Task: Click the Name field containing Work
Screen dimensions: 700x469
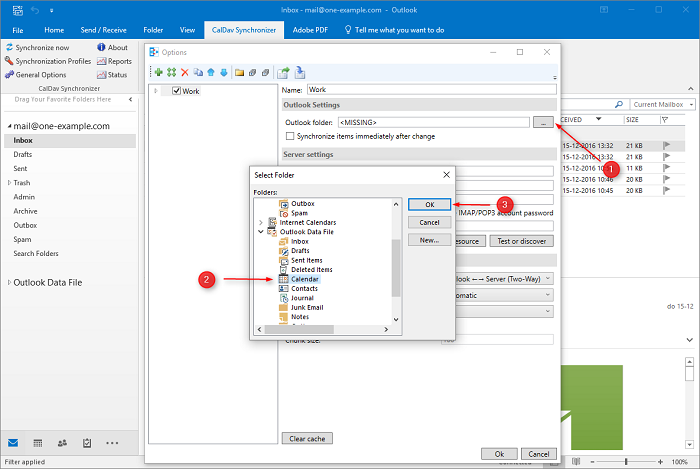Action: 431,89
